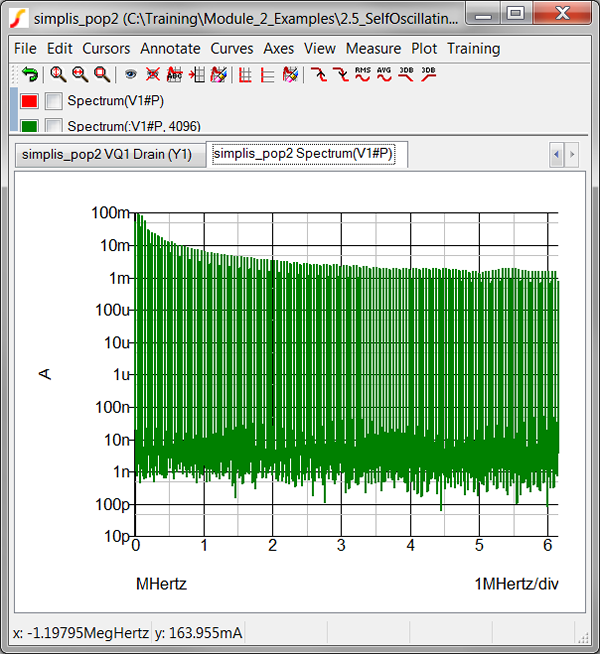Click the third magnifier zoom icon
This screenshot has height=654, width=600.
pyautogui.click(x=101, y=74)
